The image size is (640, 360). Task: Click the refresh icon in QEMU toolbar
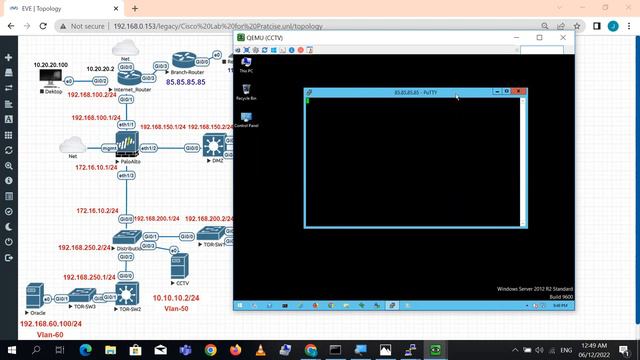click(264, 50)
